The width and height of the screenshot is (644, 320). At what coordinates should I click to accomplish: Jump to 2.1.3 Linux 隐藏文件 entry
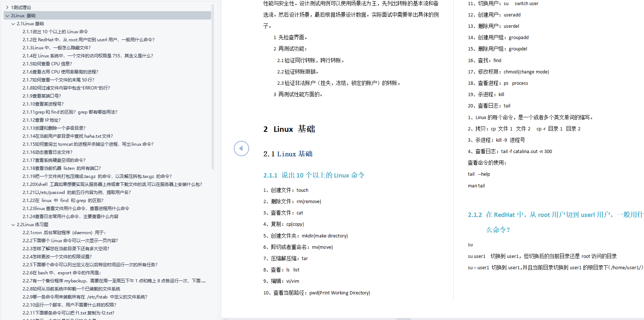tap(57, 47)
